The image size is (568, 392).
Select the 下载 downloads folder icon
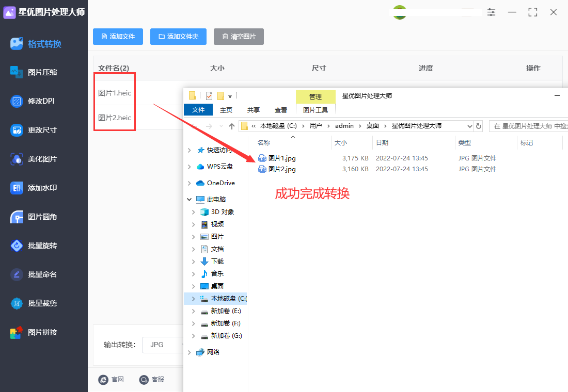click(x=204, y=262)
